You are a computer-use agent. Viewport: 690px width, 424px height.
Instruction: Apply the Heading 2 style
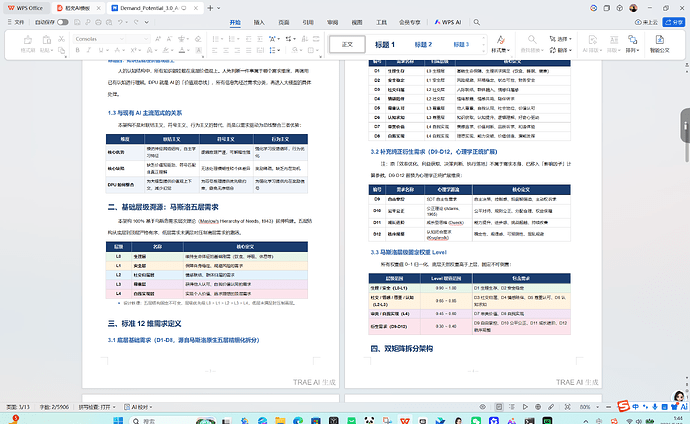[x=423, y=44]
